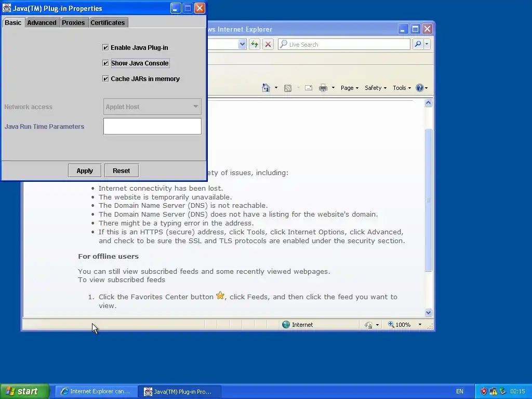Screen dimensions: 532x399
Task: Click the scroll down arrow in IE
Action: pos(428,312)
